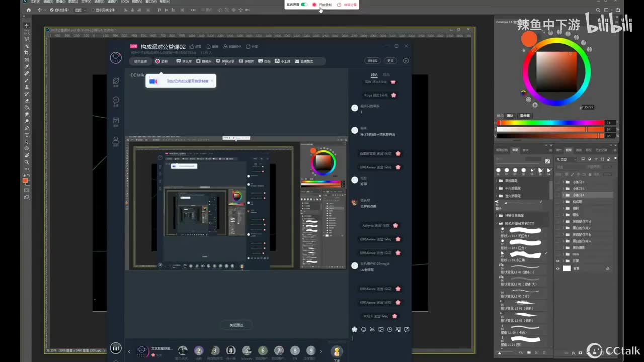Send a flower using the chat flower icon
This screenshot has width=644, height=362.
click(x=355, y=329)
